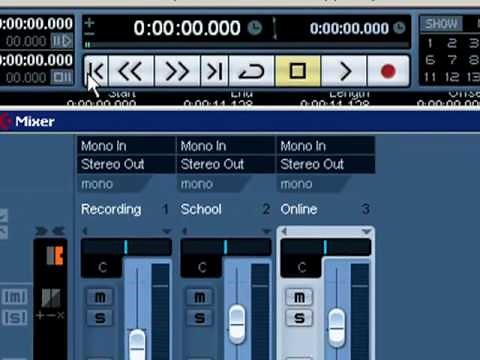
Task: Click mono configuration label on Online channel
Action: 297,184
